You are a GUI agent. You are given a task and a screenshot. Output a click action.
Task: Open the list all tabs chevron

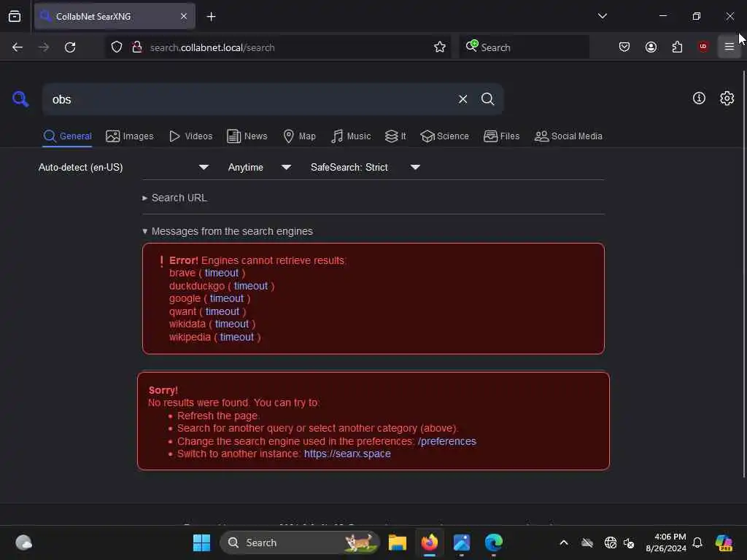[602, 16]
